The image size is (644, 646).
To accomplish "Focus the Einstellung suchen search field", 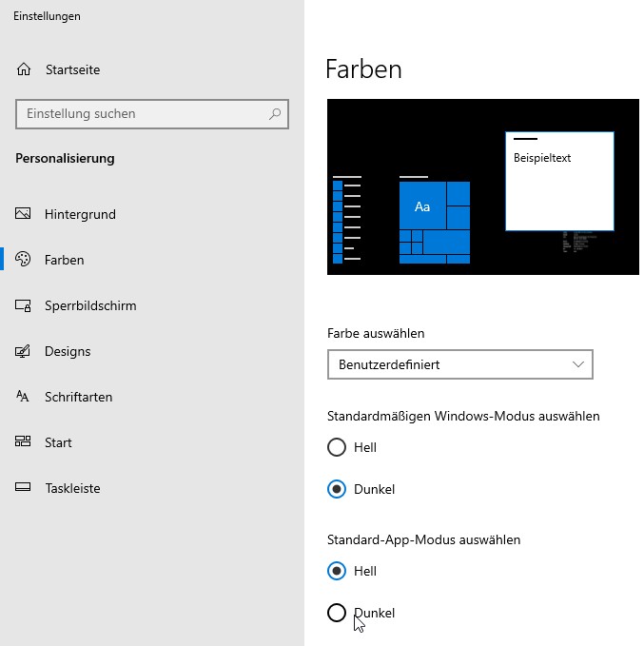I will pyautogui.click(x=143, y=114).
